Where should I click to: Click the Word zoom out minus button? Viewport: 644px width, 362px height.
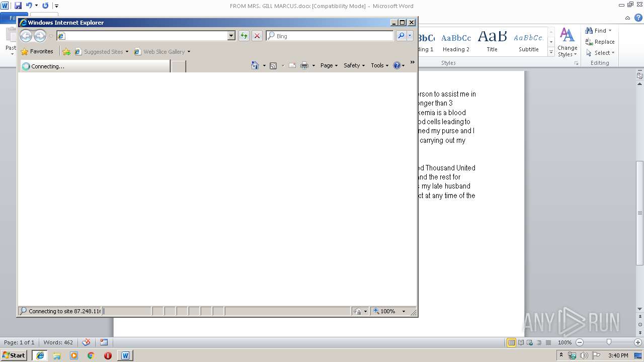point(580,342)
